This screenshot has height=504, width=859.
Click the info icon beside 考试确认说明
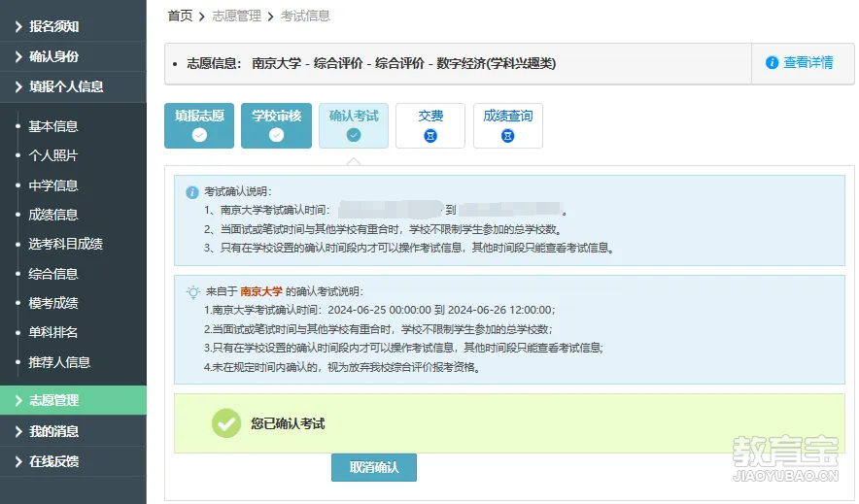click(x=192, y=192)
